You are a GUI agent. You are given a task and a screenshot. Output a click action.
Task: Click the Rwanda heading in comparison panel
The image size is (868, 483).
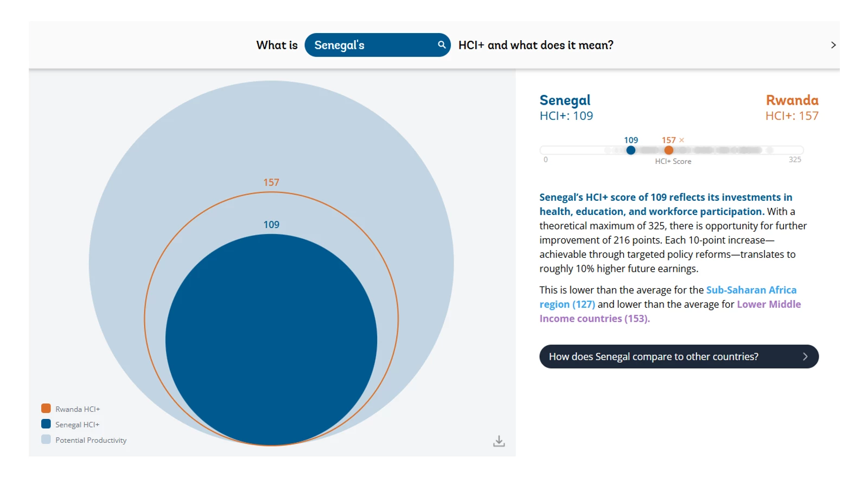coord(792,100)
